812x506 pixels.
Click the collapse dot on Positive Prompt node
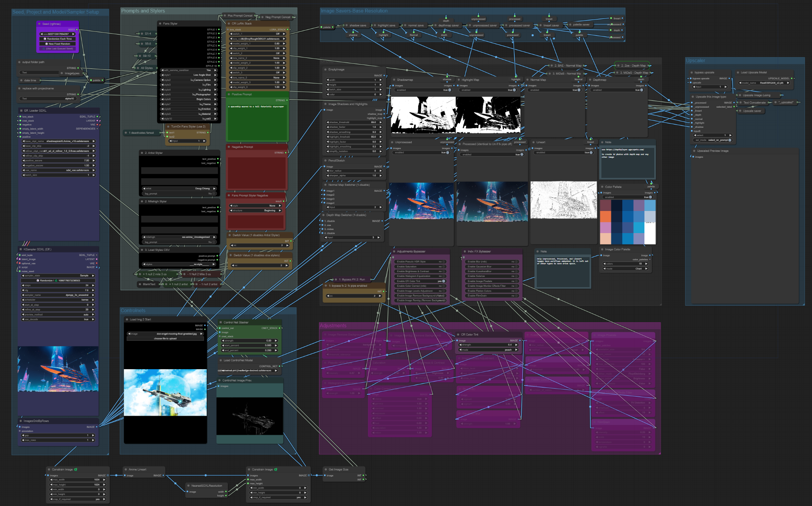coord(229,94)
